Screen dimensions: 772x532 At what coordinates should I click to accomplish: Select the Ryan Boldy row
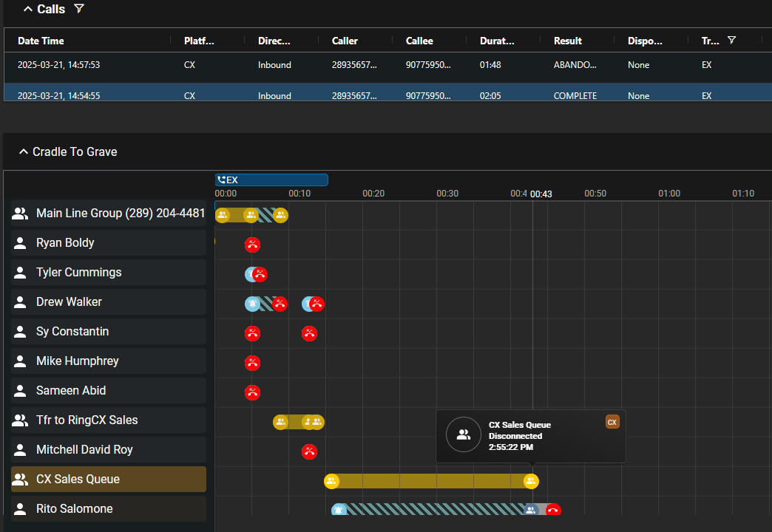pos(108,242)
